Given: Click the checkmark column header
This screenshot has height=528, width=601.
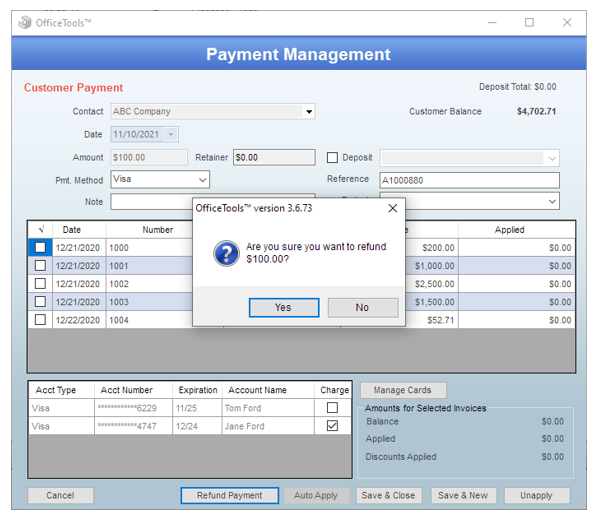Looking at the screenshot, I should coord(41,230).
